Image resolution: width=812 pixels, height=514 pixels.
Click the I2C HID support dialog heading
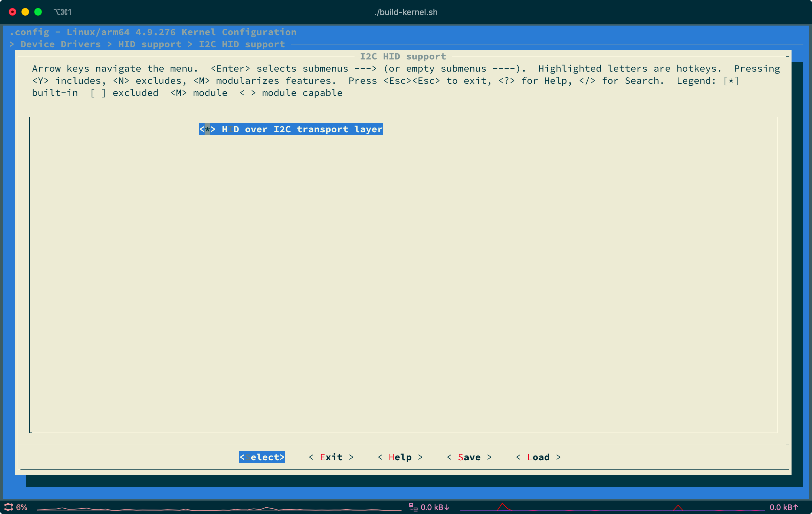coord(403,56)
